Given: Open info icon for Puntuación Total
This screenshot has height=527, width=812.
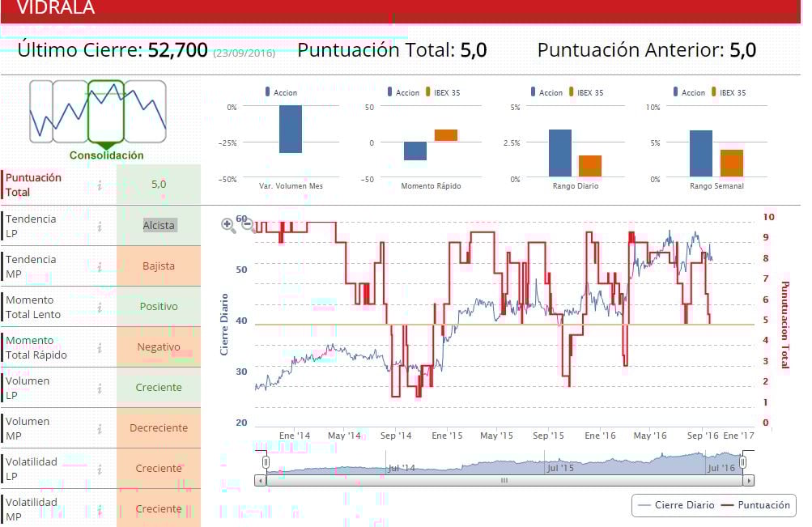Looking at the screenshot, I should [100, 185].
